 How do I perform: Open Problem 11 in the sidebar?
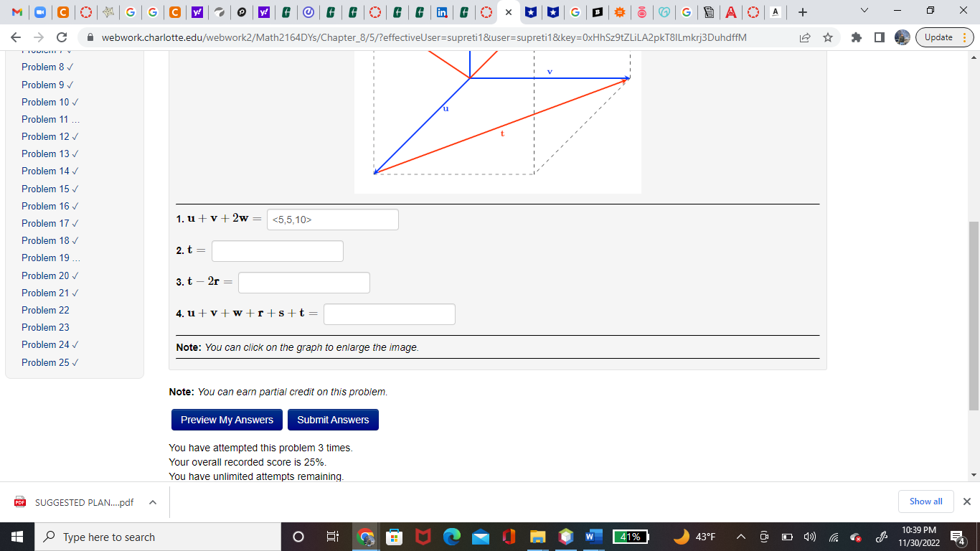pos(50,119)
